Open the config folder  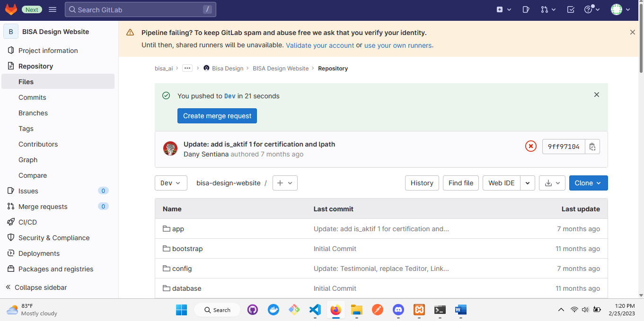coord(182,269)
